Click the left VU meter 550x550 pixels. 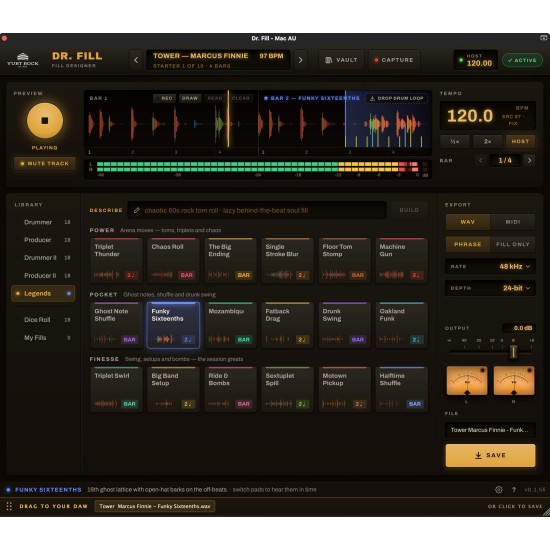coord(467,381)
